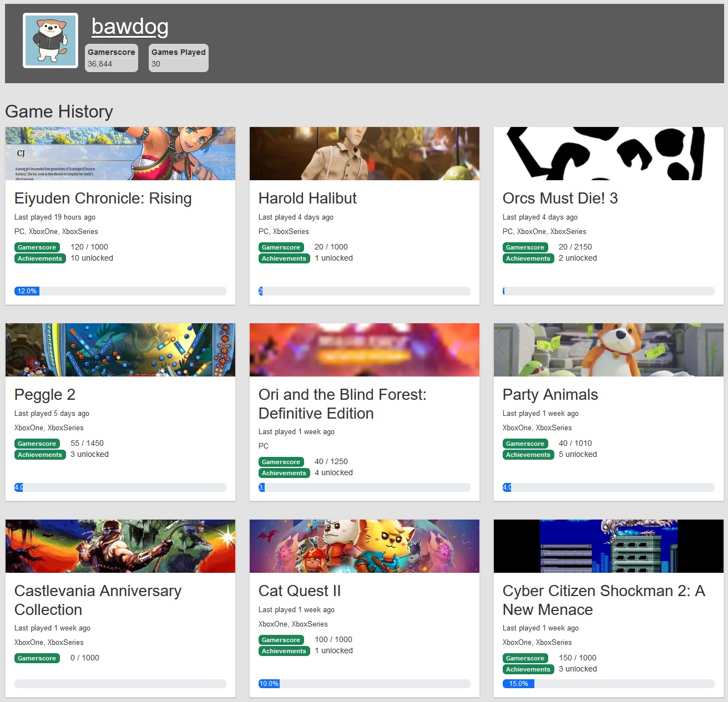Select the "40 / 1010" gamerscore value
The height and width of the screenshot is (702, 728).
coord(575,443)
